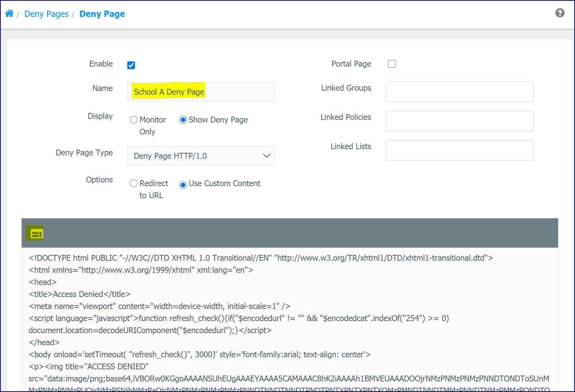Click the '<body onload=' line in editor

click(199, 354)
